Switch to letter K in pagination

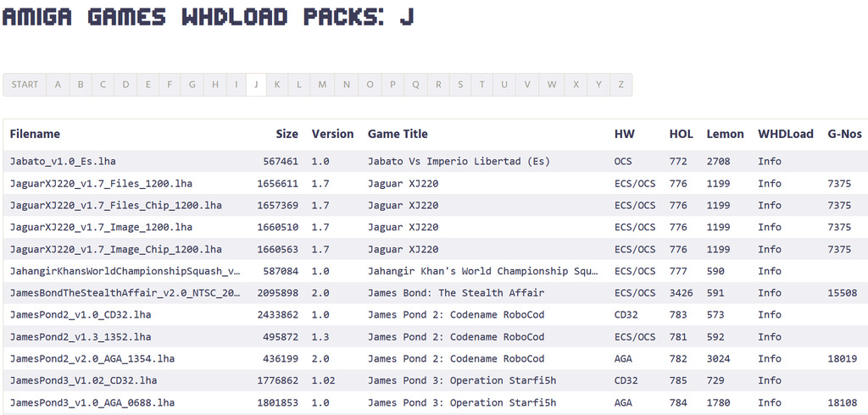click(x=276, y=85)
